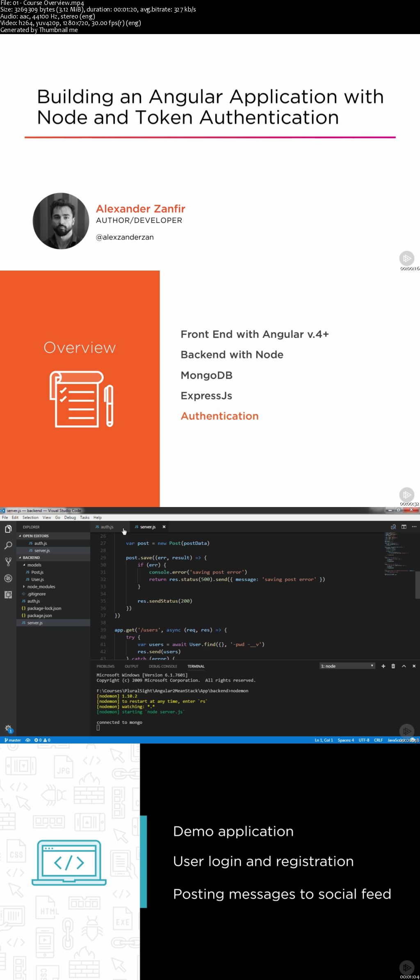Screen dimensions: 420x980
Task: Open the Go menu
Action: (57, 517)
